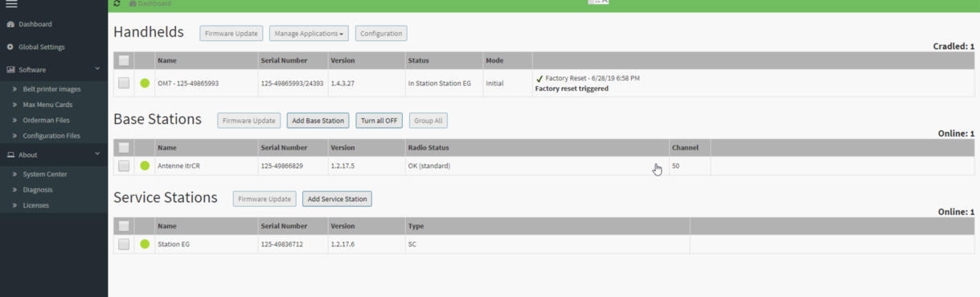Click service station version 1.2.17.6
Image resolution: width=980 pixels, height=297 pixels.
tap(342, 244)
